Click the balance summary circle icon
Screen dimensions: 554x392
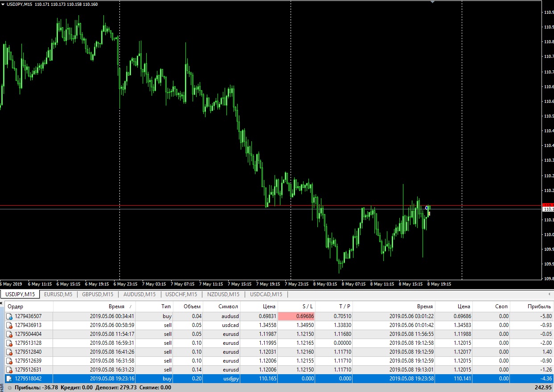[9, 388]
